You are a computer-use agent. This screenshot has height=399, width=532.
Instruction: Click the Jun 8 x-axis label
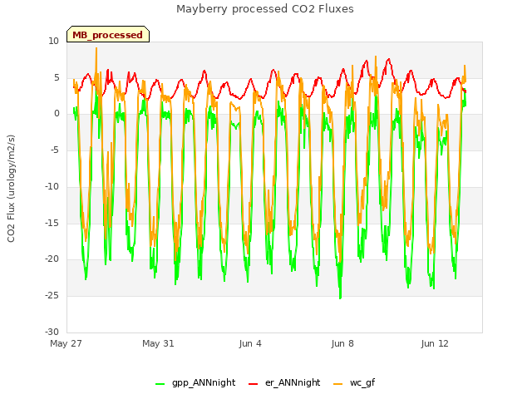pos(342,343)
